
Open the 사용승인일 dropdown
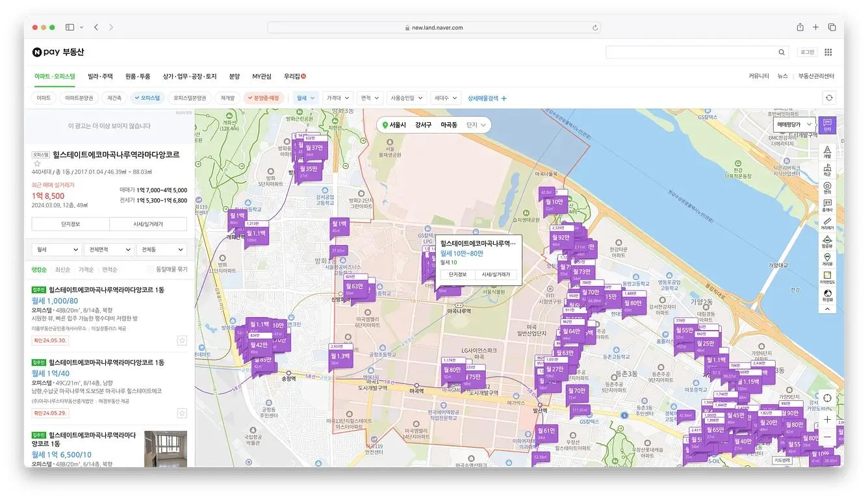(x=406, y=98)
